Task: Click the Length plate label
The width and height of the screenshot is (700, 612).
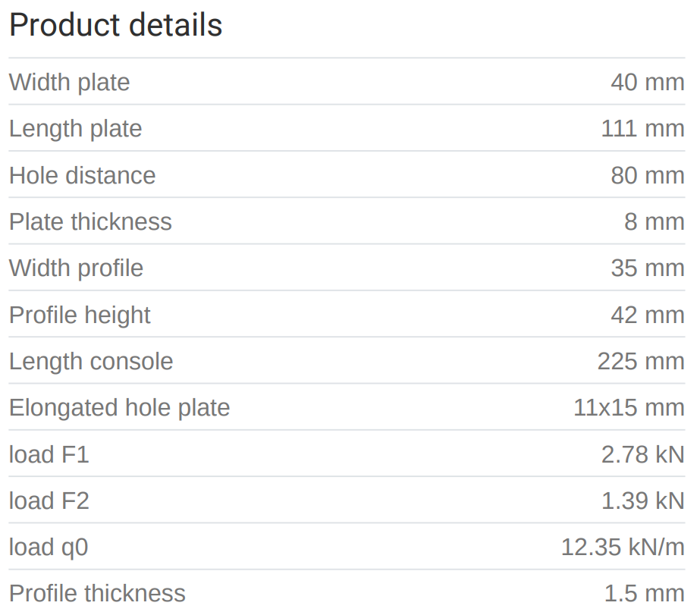Action: click(x=75, y=128)
